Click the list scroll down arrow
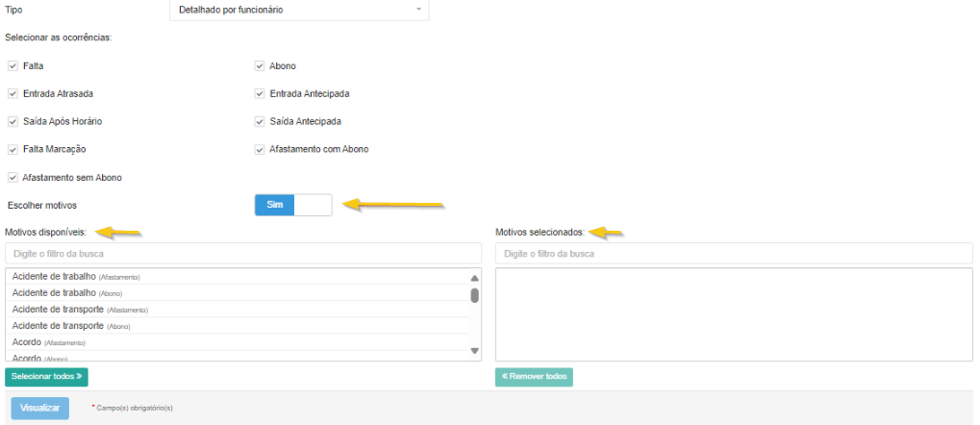The width and height of the screenshot is (980, 425). (474, 351)
